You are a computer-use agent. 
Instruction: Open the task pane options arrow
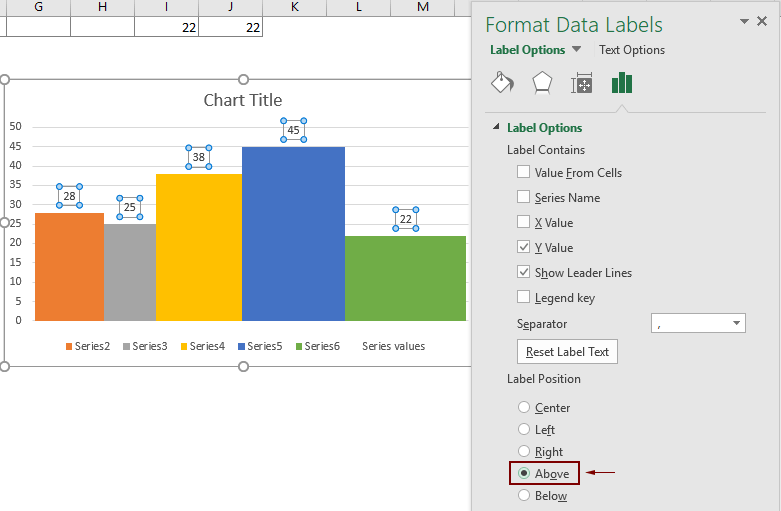[743, 21]
